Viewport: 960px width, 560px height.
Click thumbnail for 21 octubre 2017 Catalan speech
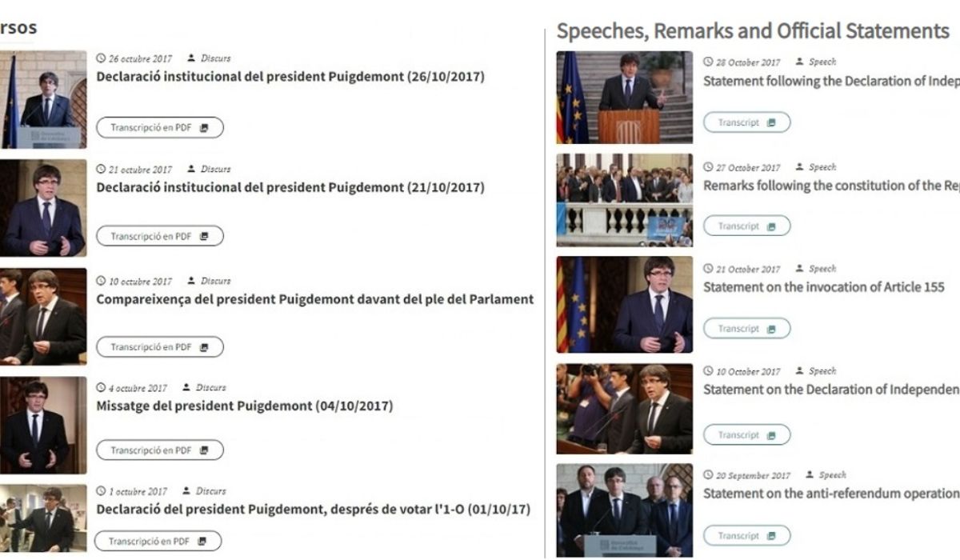click(42, 207)
